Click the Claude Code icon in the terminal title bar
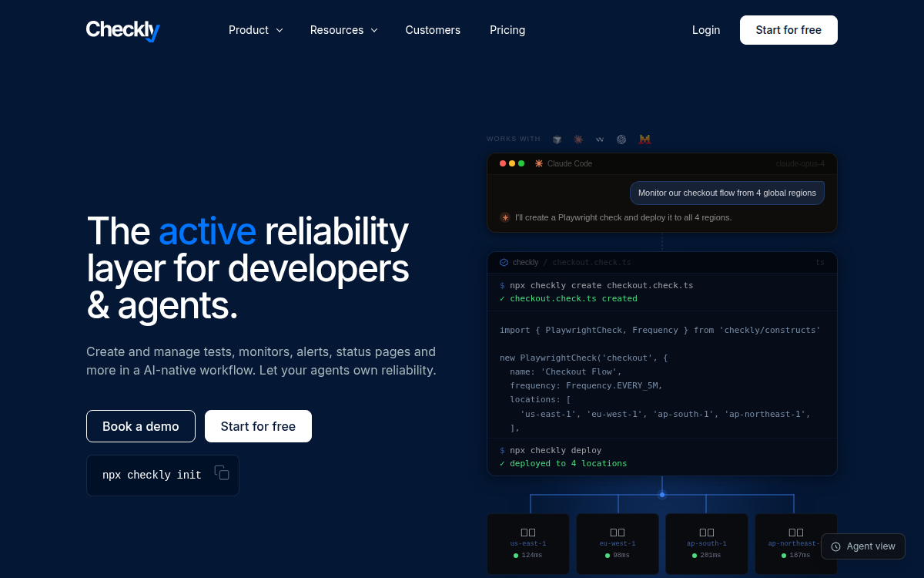This screenshot has height=578, width=924. click(x=539, y=163)
